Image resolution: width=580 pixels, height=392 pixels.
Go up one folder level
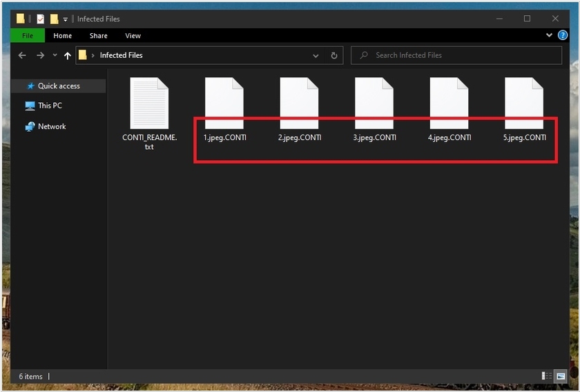tap(67, 55)
